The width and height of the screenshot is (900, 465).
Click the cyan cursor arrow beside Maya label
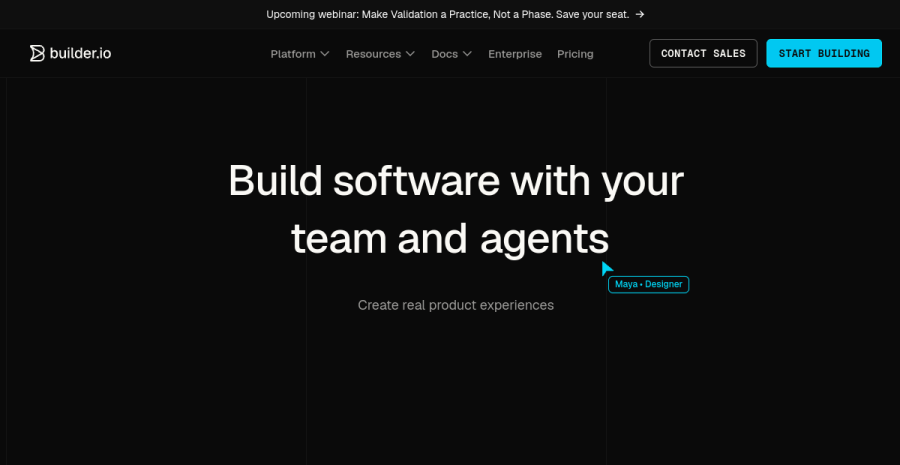(x=607, y=268)
